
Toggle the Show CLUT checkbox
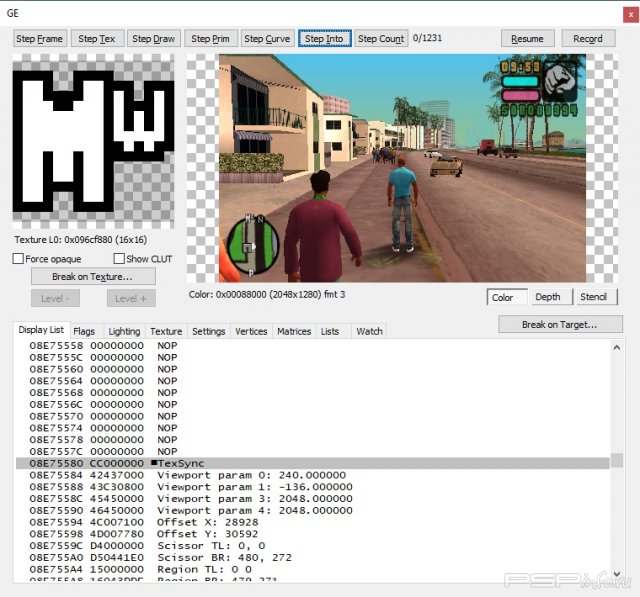point(119,259)
